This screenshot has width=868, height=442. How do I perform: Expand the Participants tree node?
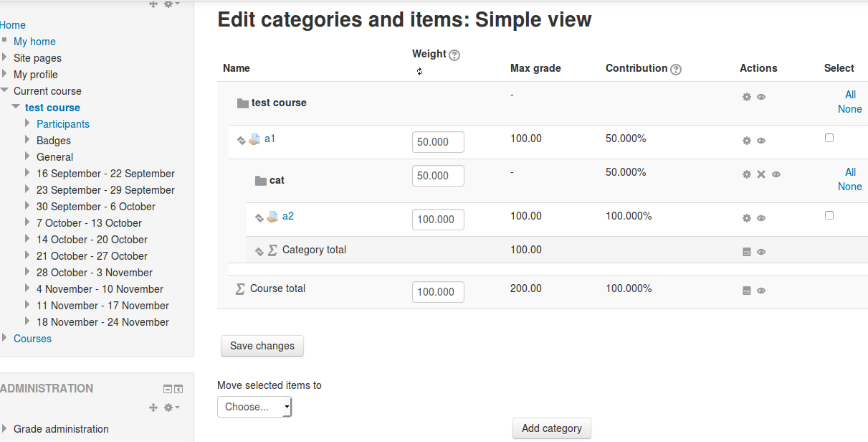point(27,123)
